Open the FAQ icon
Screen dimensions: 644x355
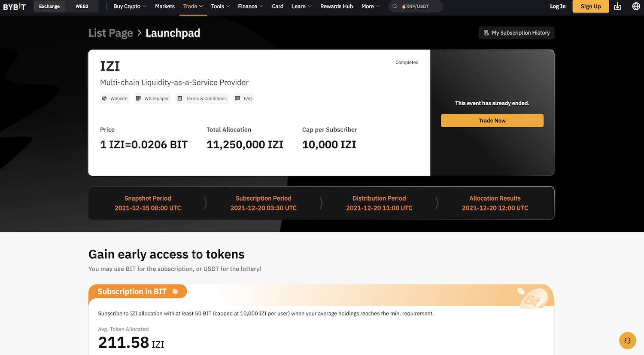click(237, 98)
